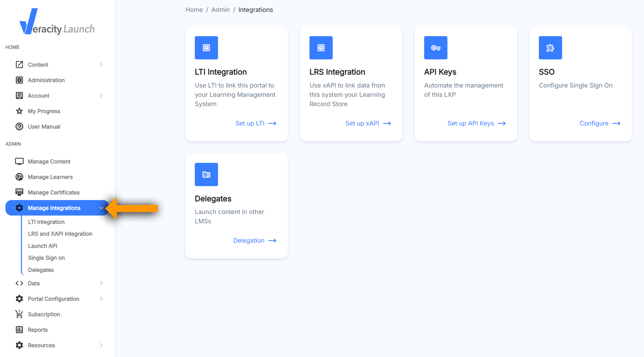Image resolution: width=644 pixels, height=357 pixels.
Task: Click the Reports chart icon
Action: (19, 330)
